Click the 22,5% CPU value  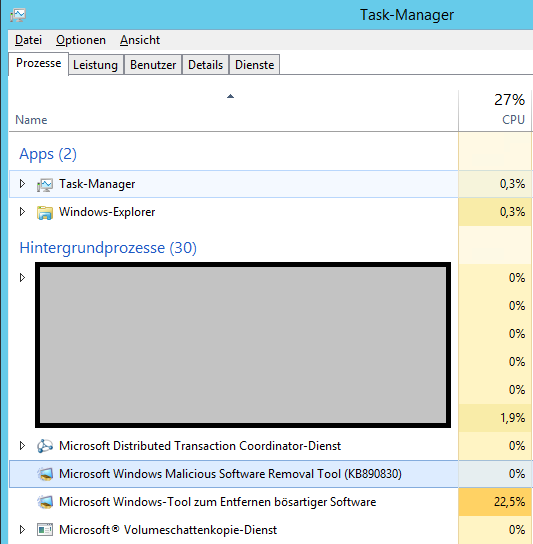509,502
